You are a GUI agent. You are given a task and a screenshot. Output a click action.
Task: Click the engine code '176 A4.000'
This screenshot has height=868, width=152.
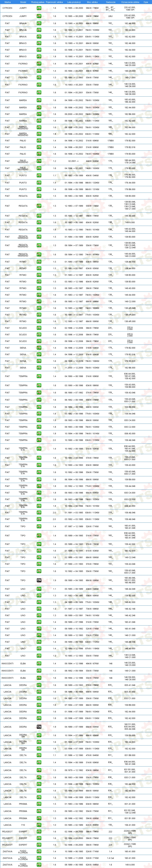tap(130, 183)
